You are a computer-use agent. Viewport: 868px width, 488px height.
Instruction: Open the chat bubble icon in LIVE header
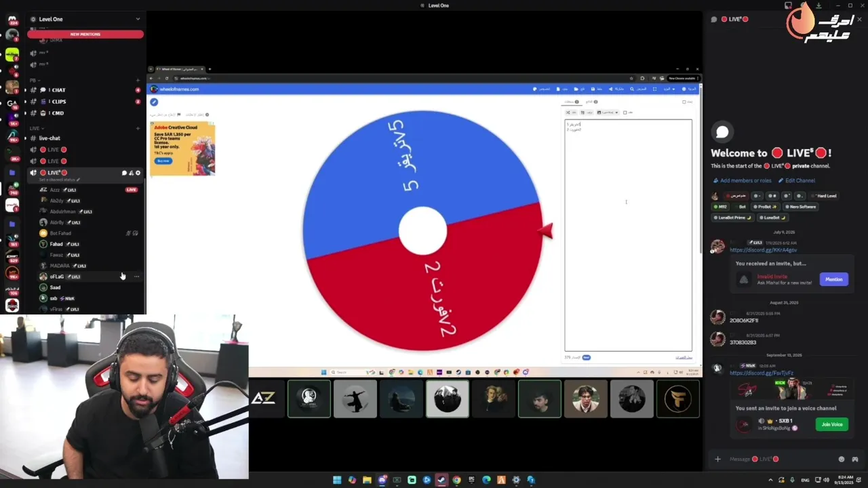coord(714,20)
